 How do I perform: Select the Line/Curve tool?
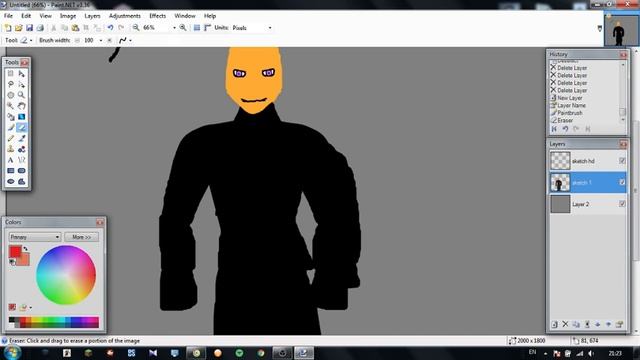point(22,160)
